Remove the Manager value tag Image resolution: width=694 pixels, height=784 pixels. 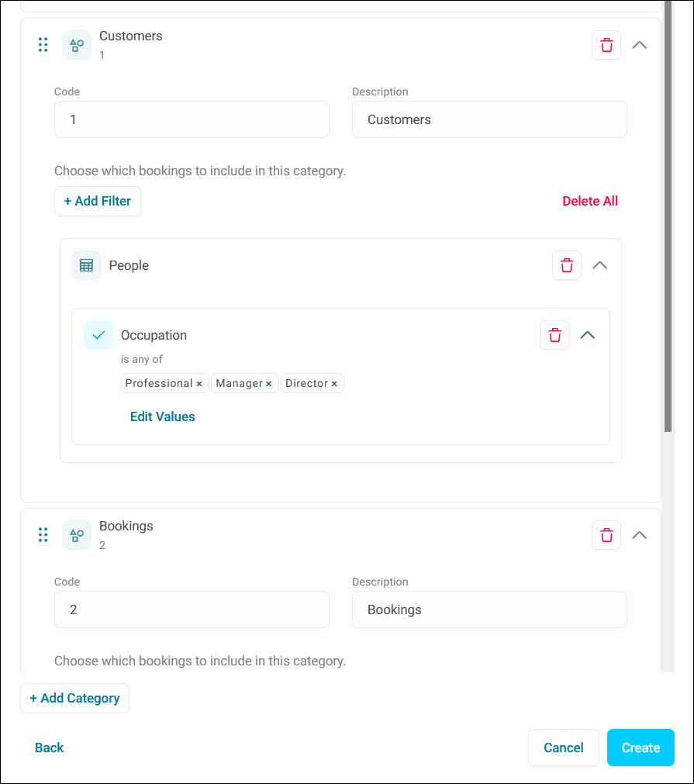(x=268, y=384)
